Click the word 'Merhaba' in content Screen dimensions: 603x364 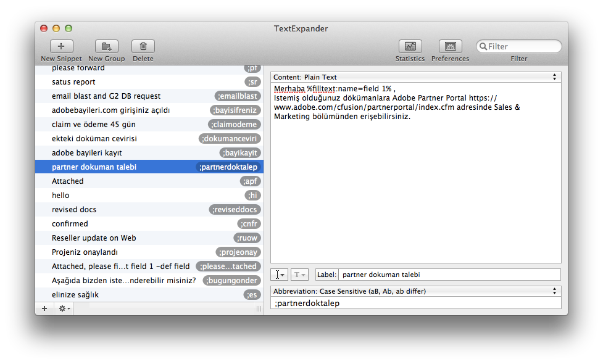pyautogui.click(x=289, y=89)
